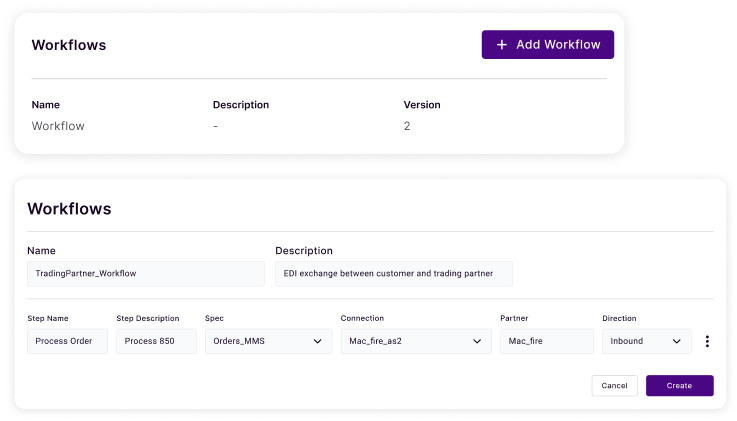Viewport: 737px width, 421px height.
Task: Focus the Partner field containing Mac_fire
Action: pos(546,341)
